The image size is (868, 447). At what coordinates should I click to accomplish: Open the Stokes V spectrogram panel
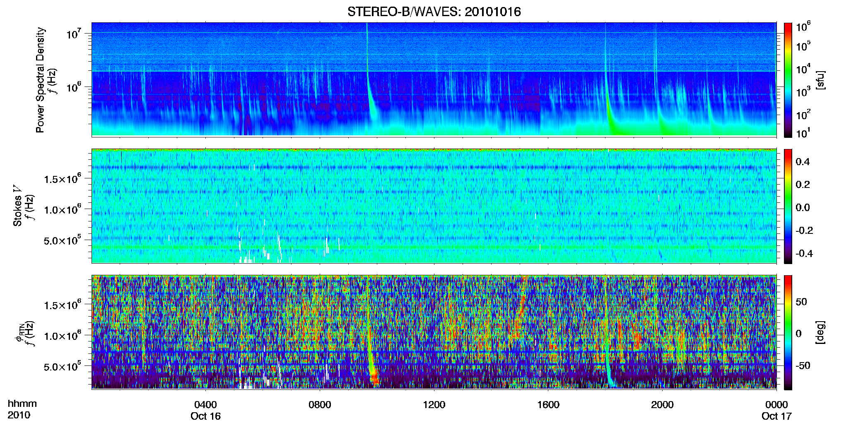click(434, 206)
